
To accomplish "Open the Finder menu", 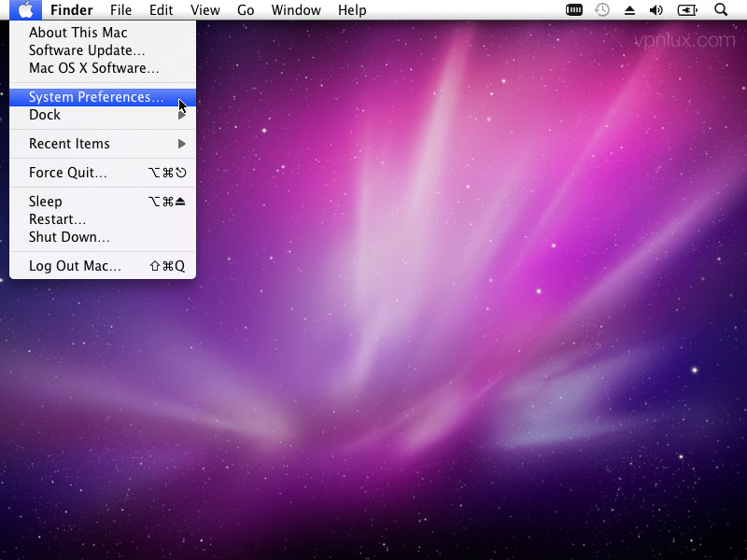I will (x=72, y=10).
